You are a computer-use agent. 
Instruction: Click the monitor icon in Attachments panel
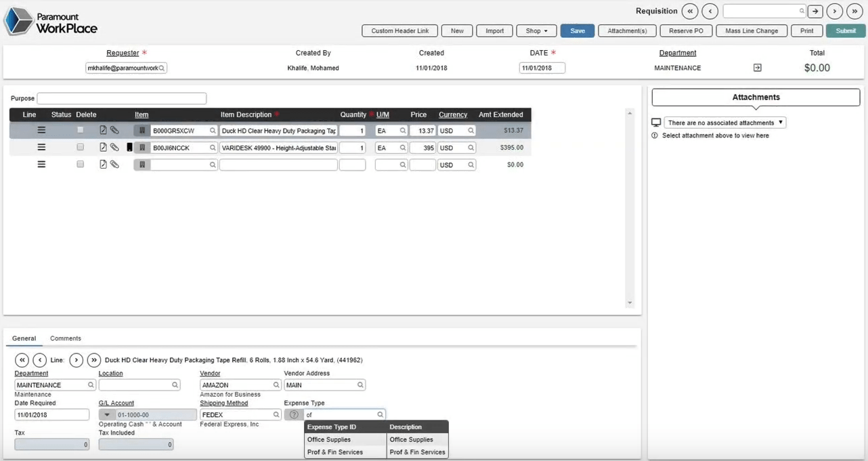tap(656, 123)
